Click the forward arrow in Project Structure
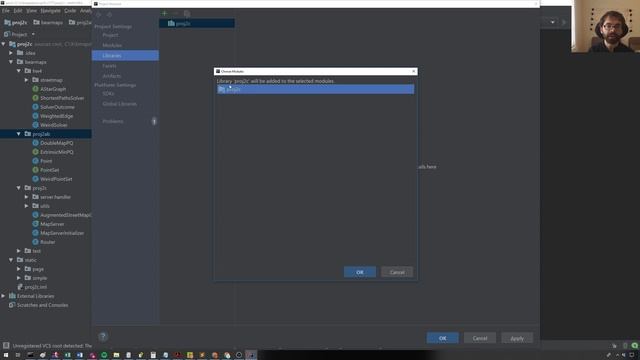 [x=109, y=14]
